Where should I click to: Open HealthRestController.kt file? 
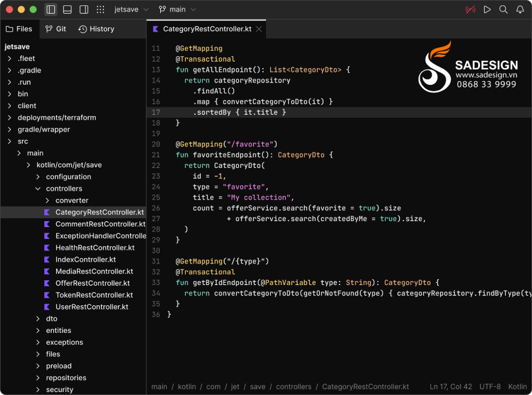95,248
